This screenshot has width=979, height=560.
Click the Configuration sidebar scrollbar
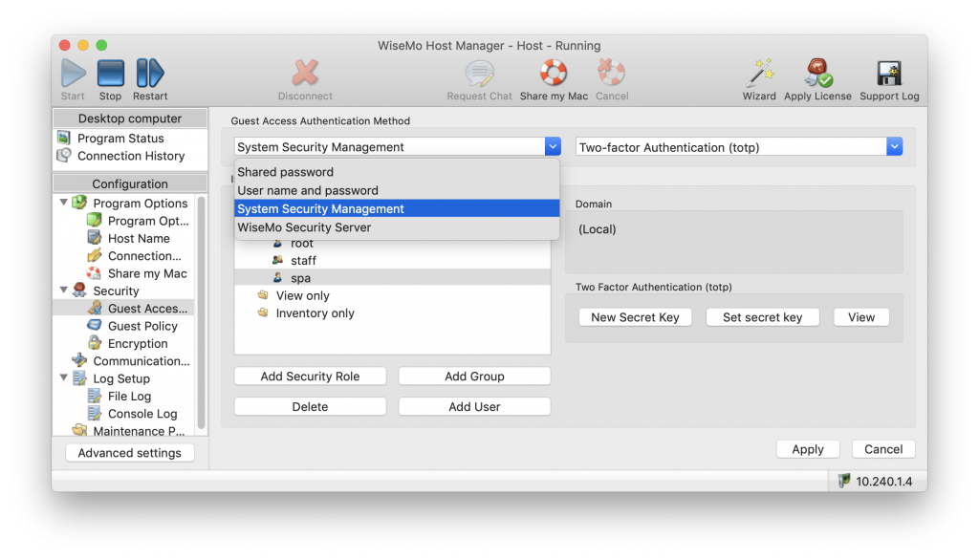point(201,311)
